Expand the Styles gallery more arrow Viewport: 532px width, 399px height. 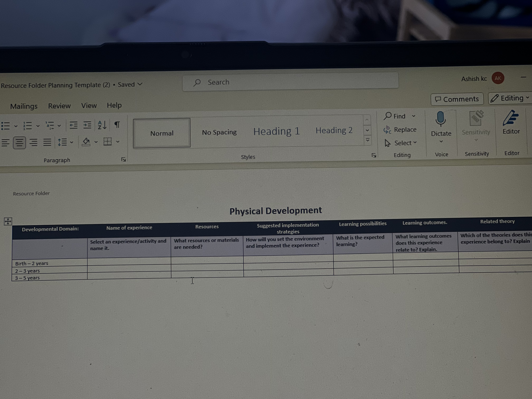[x=367, y=140]
